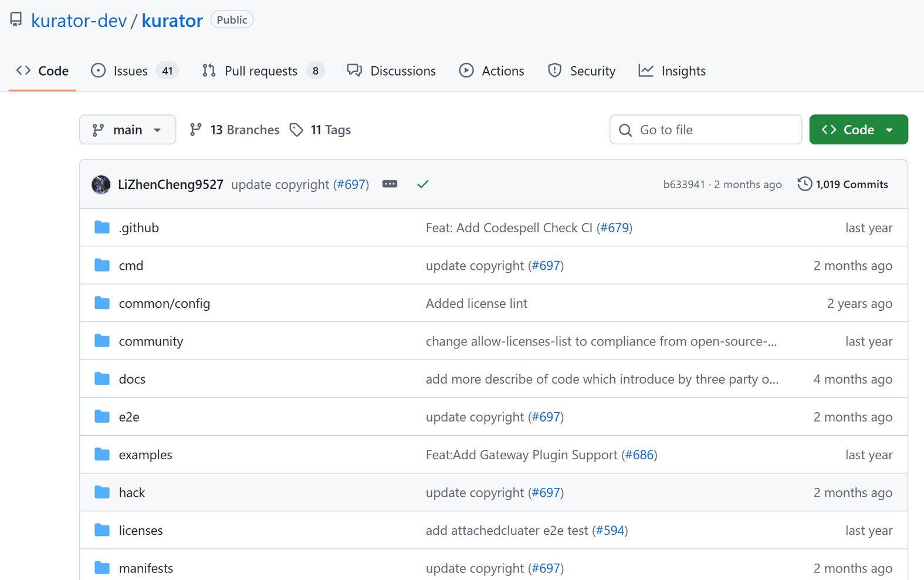
Task: Open the kurator-dev organization link
Action: pyautogui.click(x=79, y=21)
